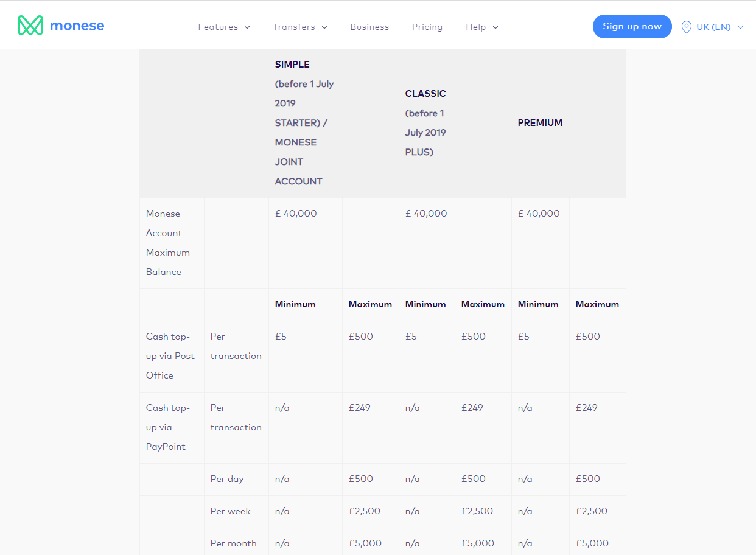
Task: Click the Sign up now button
Action: pos(632,26)
